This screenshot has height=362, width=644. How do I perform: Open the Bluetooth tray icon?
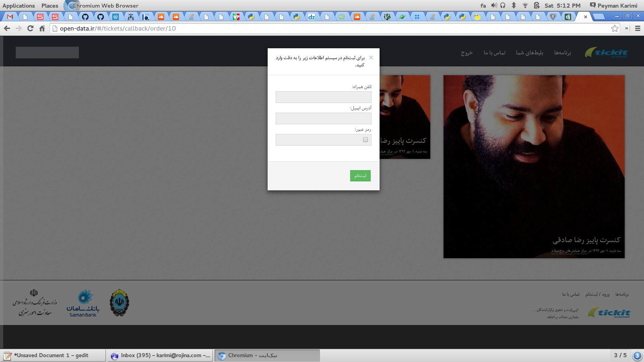click(514, 6)
